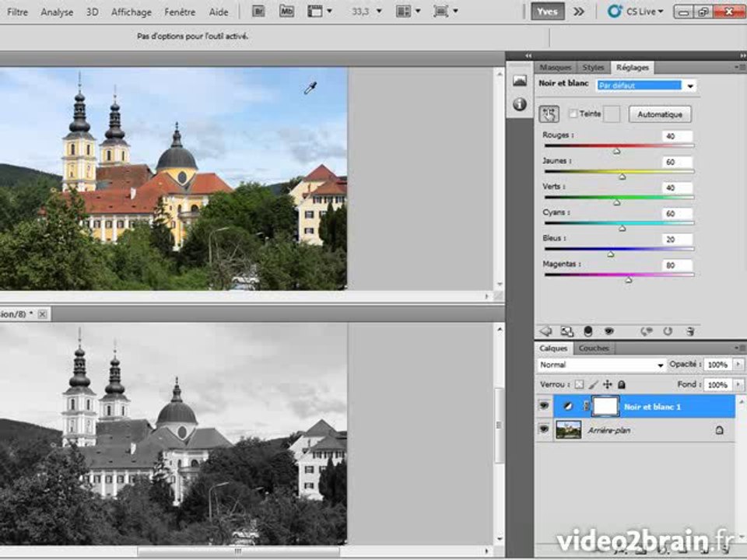Select the on-image targeted adjustment hand tool
Viewport: 747px width, 560px height.
coord(549,114)
